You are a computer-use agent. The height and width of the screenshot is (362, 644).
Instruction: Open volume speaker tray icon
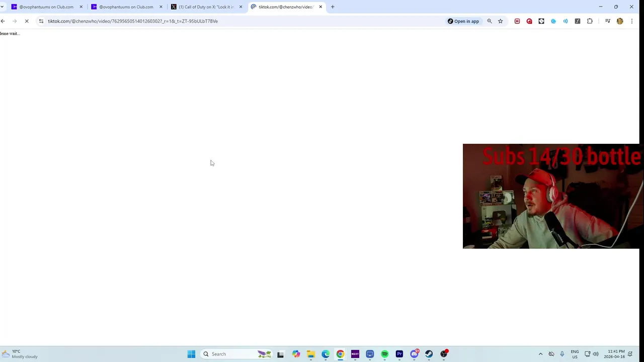(x=596, y=354)
